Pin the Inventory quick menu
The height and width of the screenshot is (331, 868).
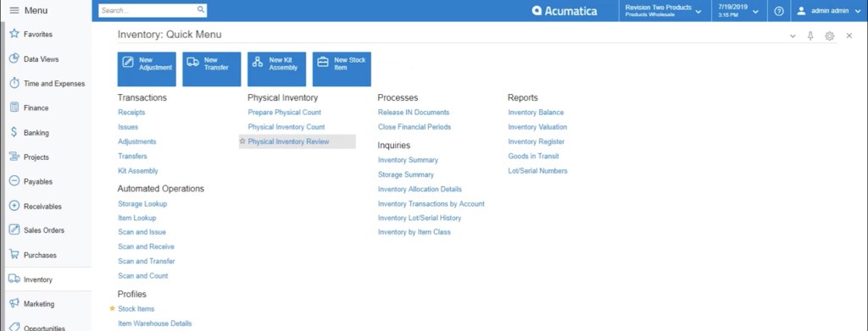tap(810, 36)
